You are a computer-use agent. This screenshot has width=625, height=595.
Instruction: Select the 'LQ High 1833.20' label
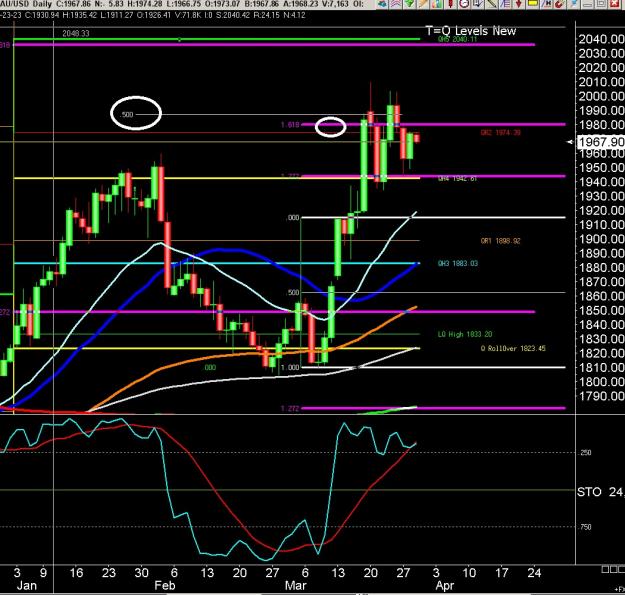click(x=465, y=334)
